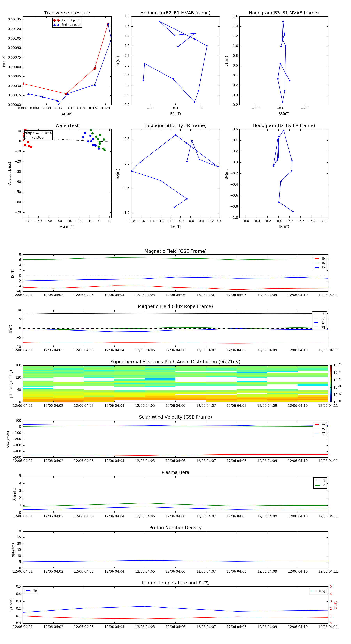Select the |B| entry in the Flux Rope legend
This screenshot has height=644, width=351.
(320, 327)
